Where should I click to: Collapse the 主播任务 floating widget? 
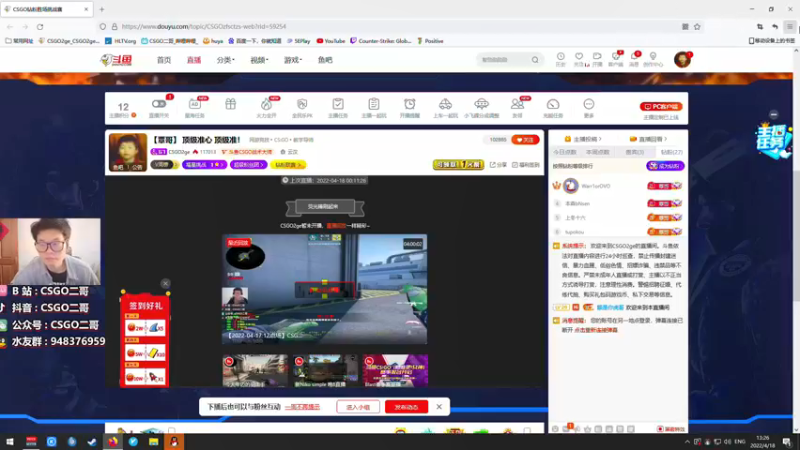click(x=773, y=114)
